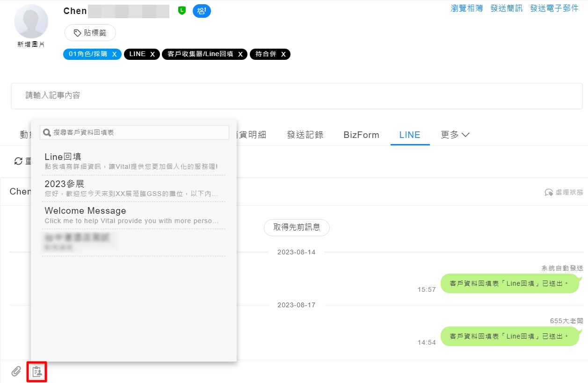This screenshot has height=383, width=588.
Task: Click the profile avatar to add picture
Action: pyautogui.click(x=31, y=22)
